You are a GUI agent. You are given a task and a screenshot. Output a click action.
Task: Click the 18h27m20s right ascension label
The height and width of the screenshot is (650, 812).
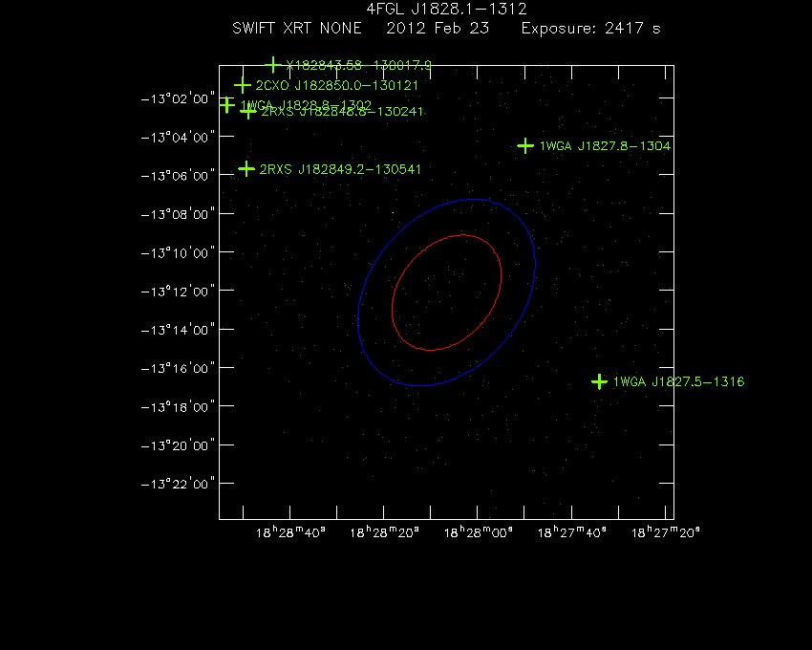pos(666,532)
